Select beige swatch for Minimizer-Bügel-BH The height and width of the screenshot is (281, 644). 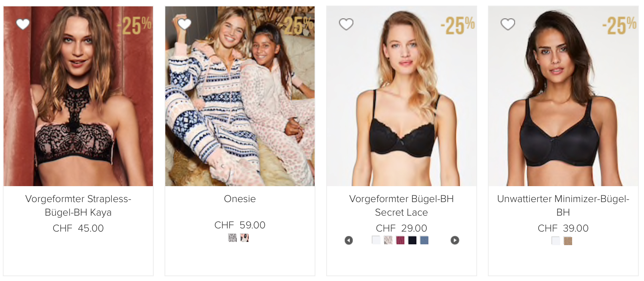[568, 241]
